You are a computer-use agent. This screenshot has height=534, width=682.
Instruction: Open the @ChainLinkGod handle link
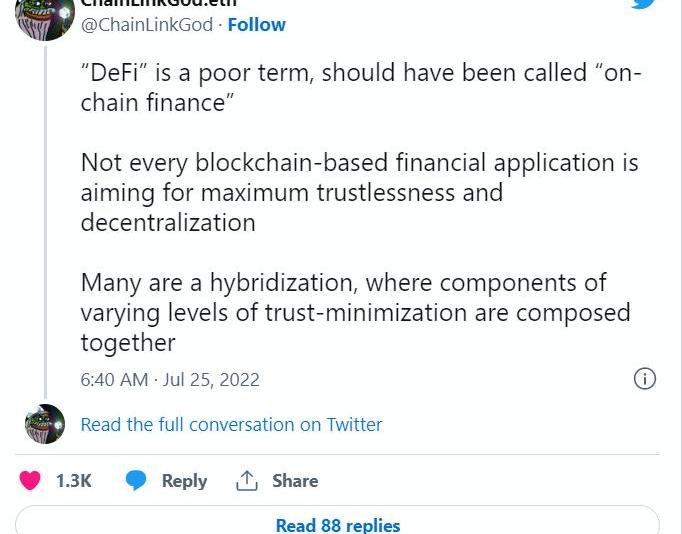[146, 25]
